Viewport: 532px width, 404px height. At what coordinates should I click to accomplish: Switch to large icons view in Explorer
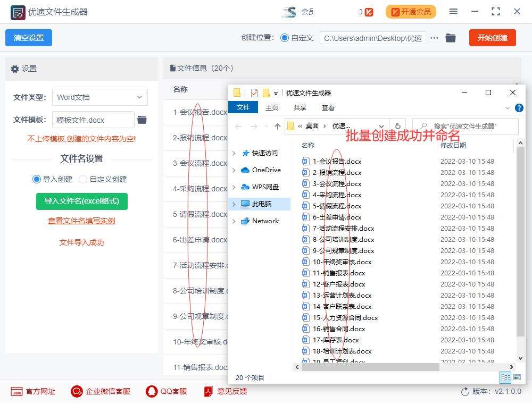tap(517, 377)
